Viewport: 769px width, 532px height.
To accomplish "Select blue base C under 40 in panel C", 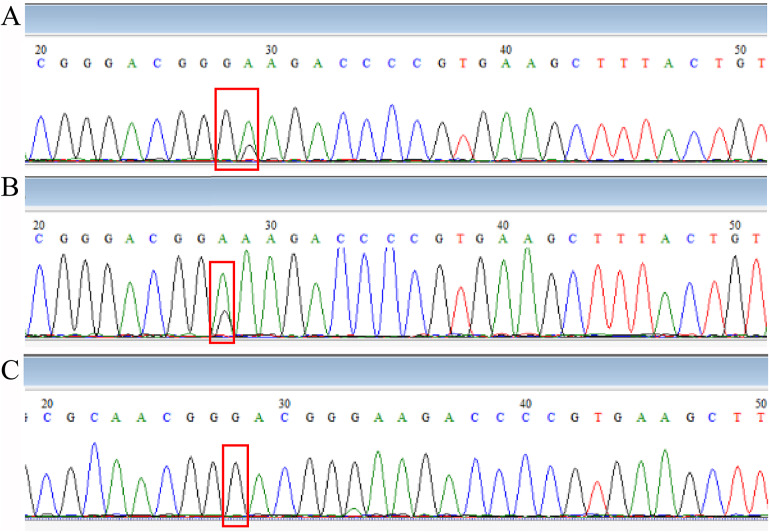I will click(525, 418).
